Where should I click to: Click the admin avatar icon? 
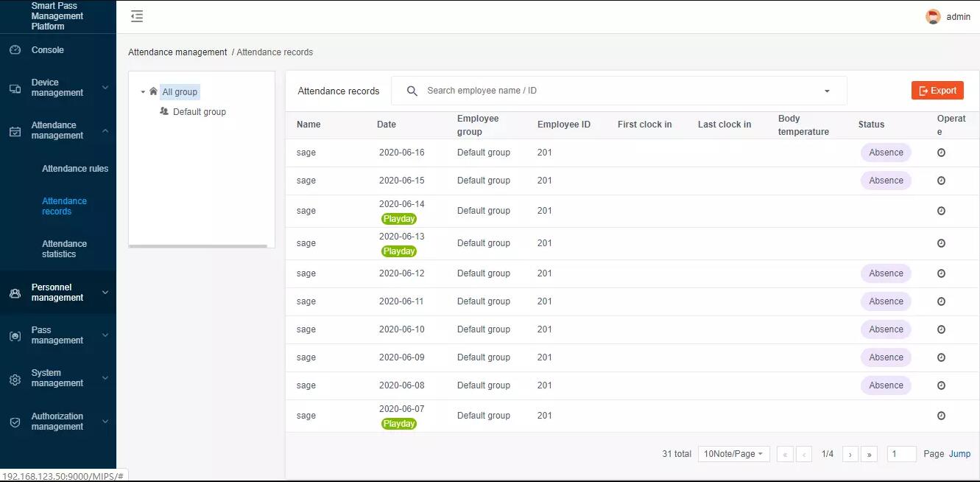click(933, 17)
